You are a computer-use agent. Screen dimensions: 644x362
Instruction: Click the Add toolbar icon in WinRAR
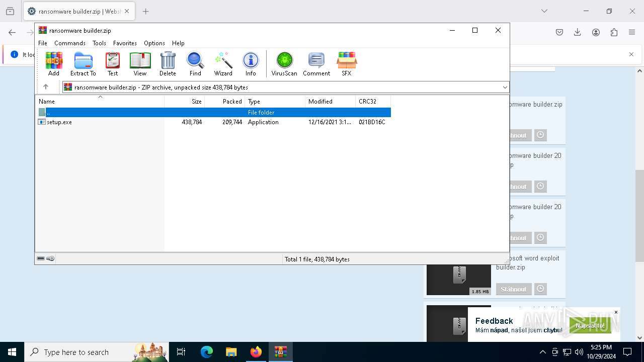(54, 64)
